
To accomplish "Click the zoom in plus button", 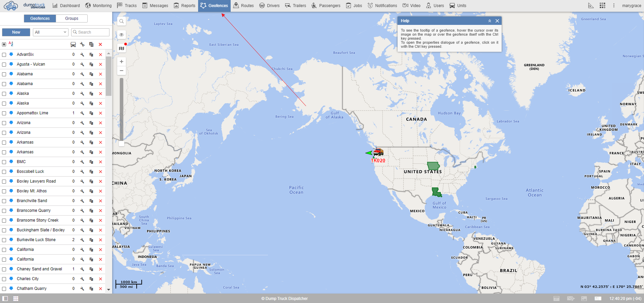I will [x=122, y=62].
